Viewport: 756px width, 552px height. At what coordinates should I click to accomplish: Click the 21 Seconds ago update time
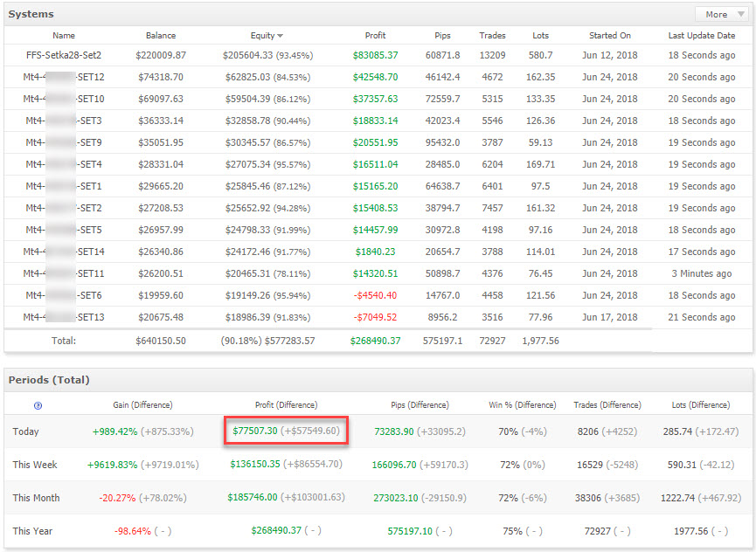coord(702,317)
